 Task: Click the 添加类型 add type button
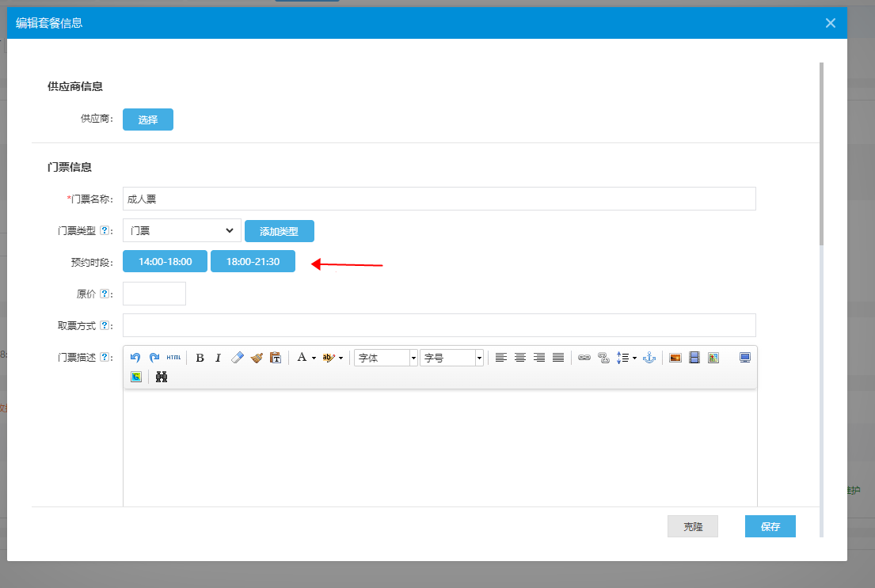[x=280, y=231]
